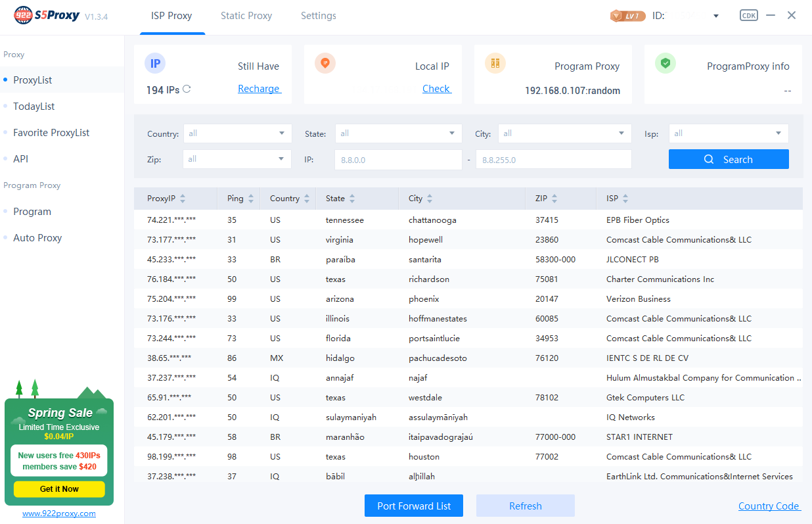Sort by Country column arrows

pos(307,199)
